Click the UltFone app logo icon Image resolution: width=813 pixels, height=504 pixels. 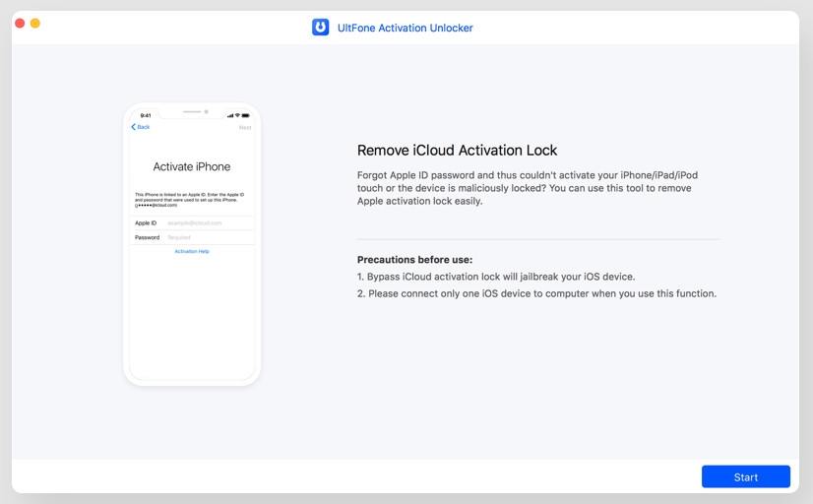(320, 27)
